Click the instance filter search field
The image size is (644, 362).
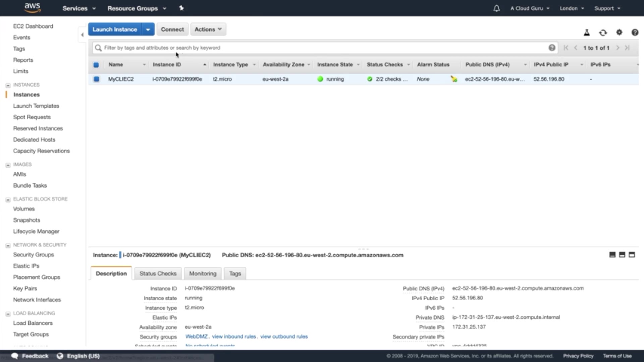pos(322,48)
